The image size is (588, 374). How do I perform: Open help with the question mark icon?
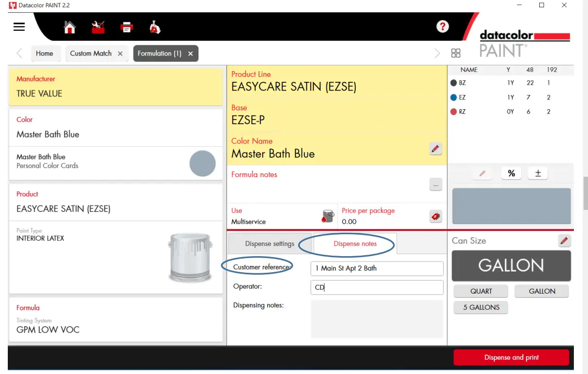click(x=442, y=26)
